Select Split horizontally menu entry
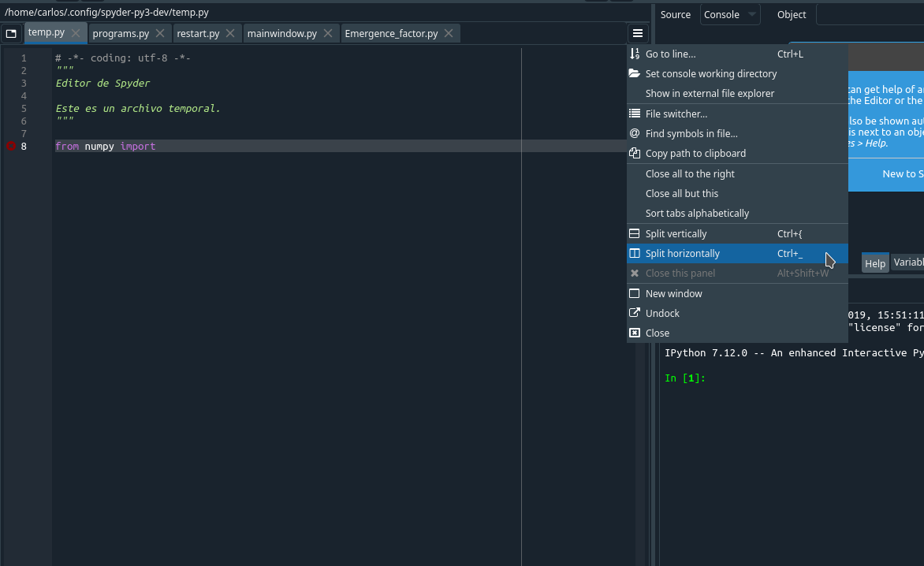Screen dimensions: 924x566 737,253
